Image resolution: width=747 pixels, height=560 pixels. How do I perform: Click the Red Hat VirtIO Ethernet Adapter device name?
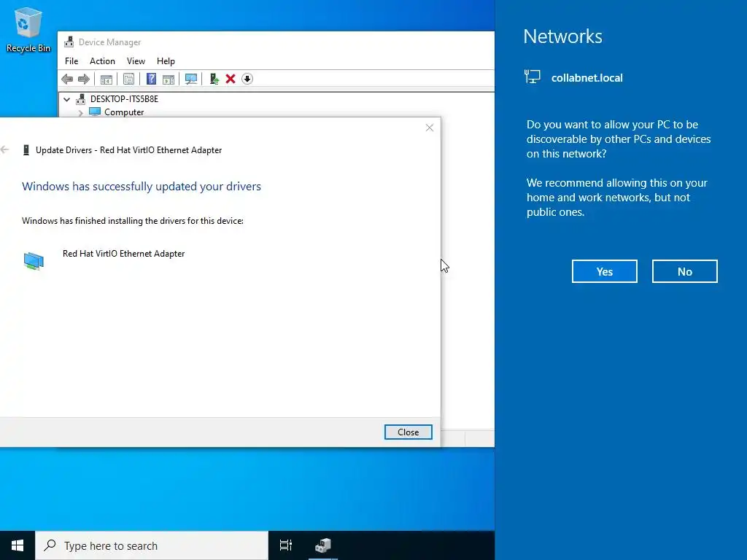tap(124, 254)
